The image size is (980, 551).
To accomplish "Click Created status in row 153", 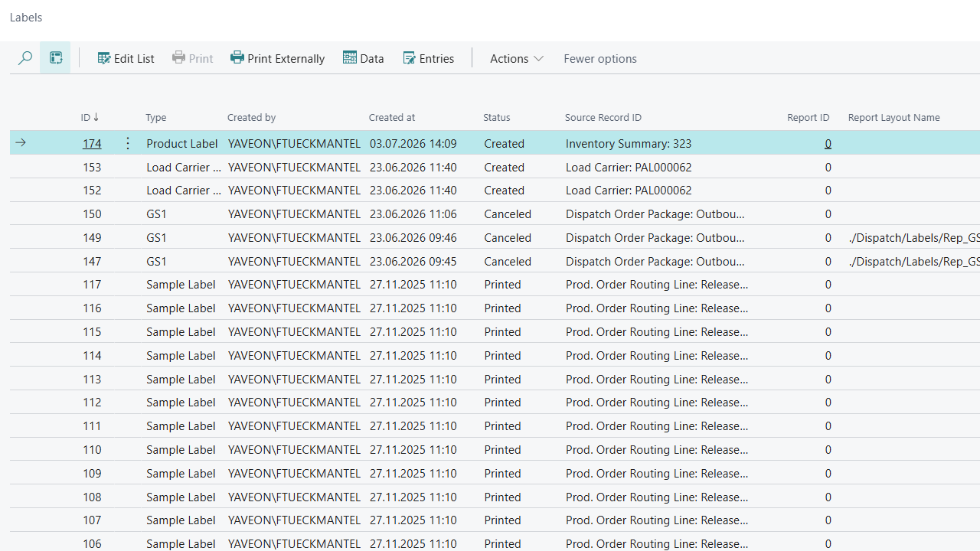I will click(x=505, y=167).
